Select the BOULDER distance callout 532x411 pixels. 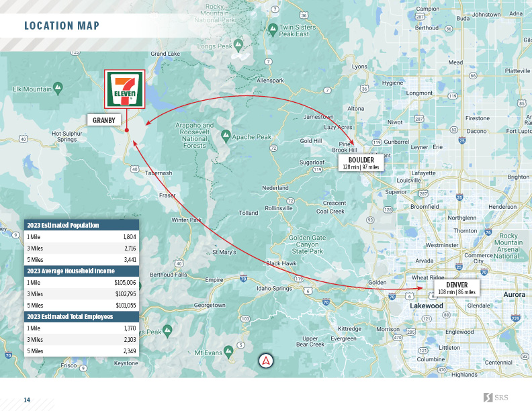click(361, 163)
